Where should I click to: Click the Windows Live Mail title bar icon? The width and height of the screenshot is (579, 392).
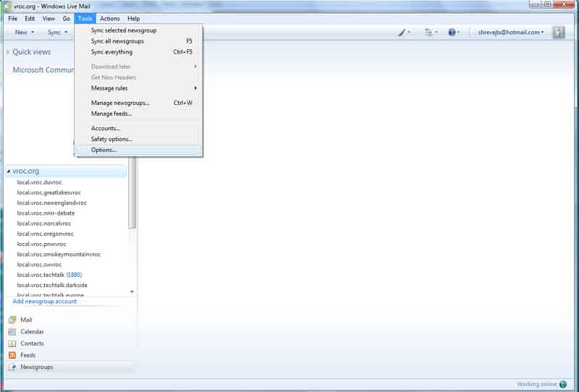(7, 7)
